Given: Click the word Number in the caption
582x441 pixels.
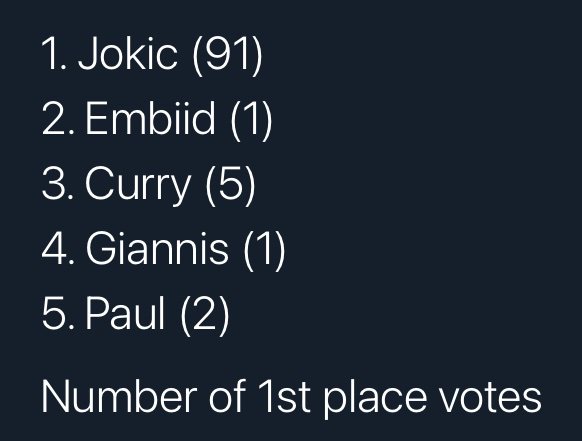Looking at the screenshot, I should [x=119, y=396].
